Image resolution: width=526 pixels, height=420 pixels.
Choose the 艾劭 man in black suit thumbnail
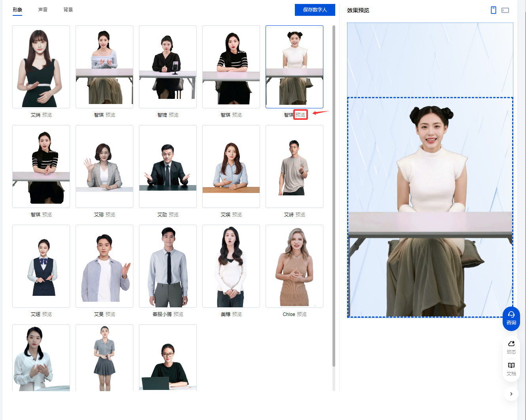tap(168, 166)
